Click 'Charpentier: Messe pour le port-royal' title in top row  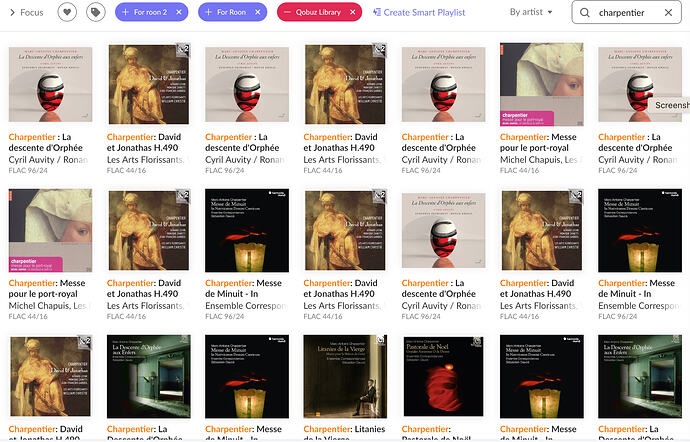coord(538,142)
